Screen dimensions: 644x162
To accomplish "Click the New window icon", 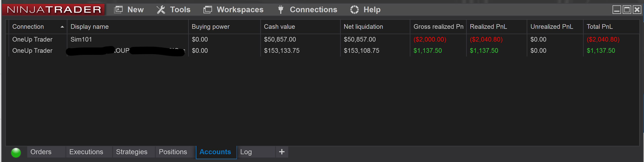I will pyautogui.click(x=118, y=10).
